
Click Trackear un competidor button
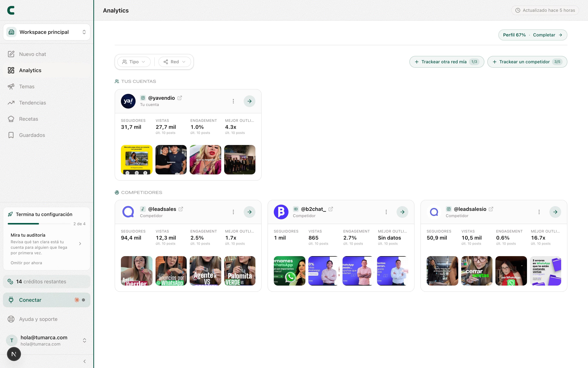[x=527, y=62]
